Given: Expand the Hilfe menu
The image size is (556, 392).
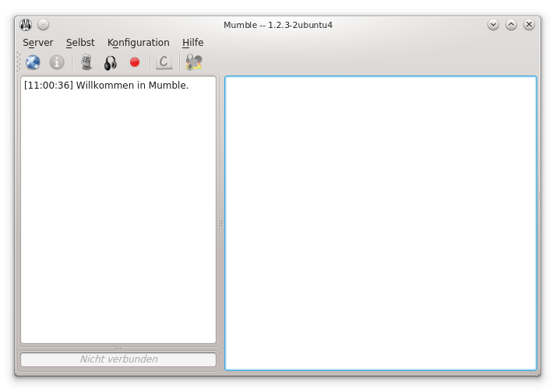Looking at the screenshot, I should [192, 43].
